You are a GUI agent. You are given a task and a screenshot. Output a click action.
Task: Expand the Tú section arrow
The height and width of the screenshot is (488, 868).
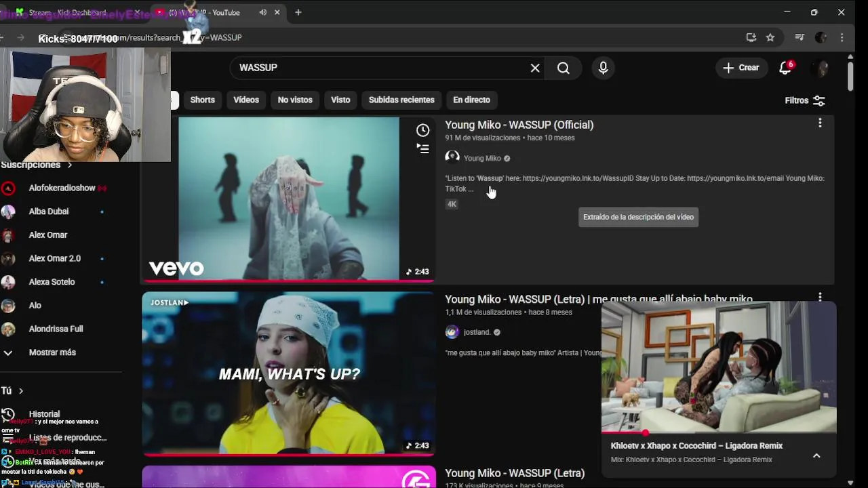click(21, 391)
